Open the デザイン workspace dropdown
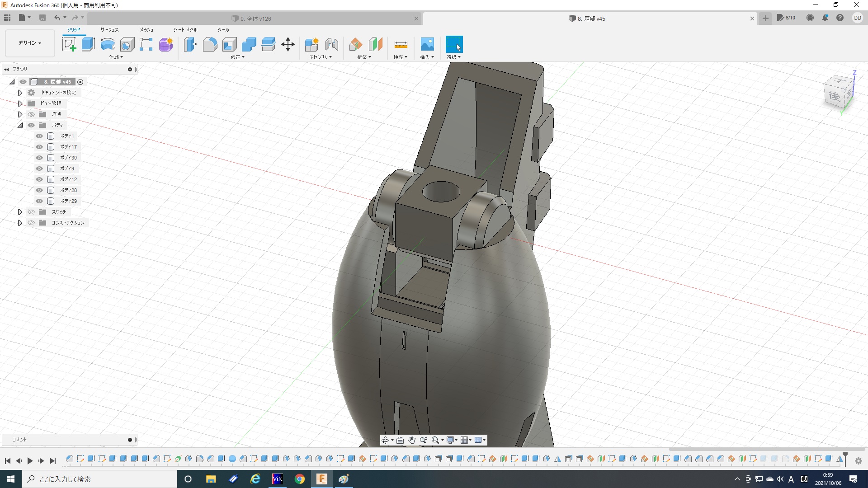This screenshot has height=488, width=868. [30, 43]
